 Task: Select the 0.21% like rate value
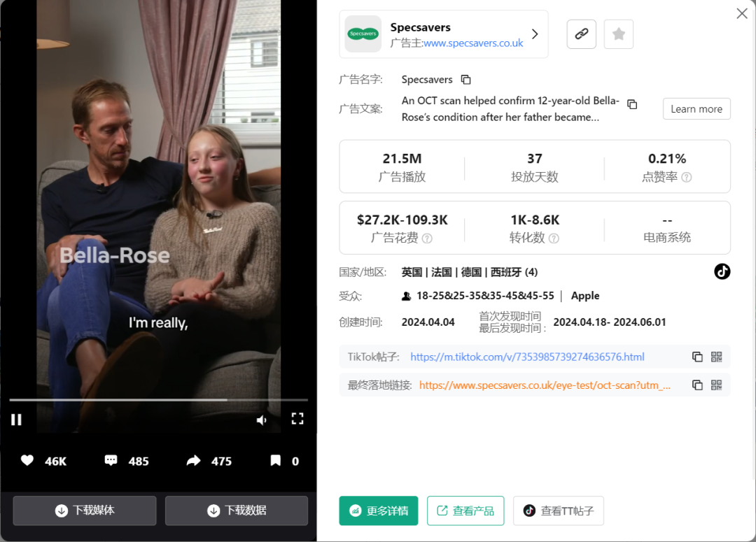pyautogui.click(x=667, y=159)
